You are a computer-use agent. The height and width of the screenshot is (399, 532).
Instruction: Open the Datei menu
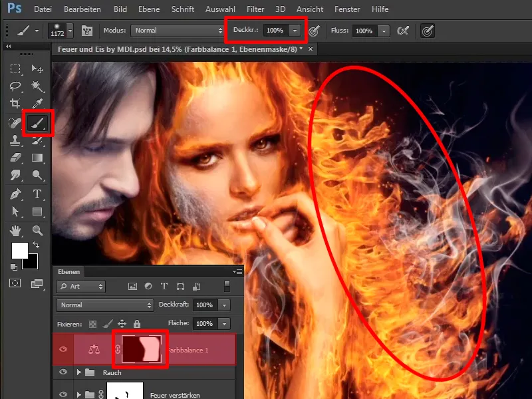point(43,9)
